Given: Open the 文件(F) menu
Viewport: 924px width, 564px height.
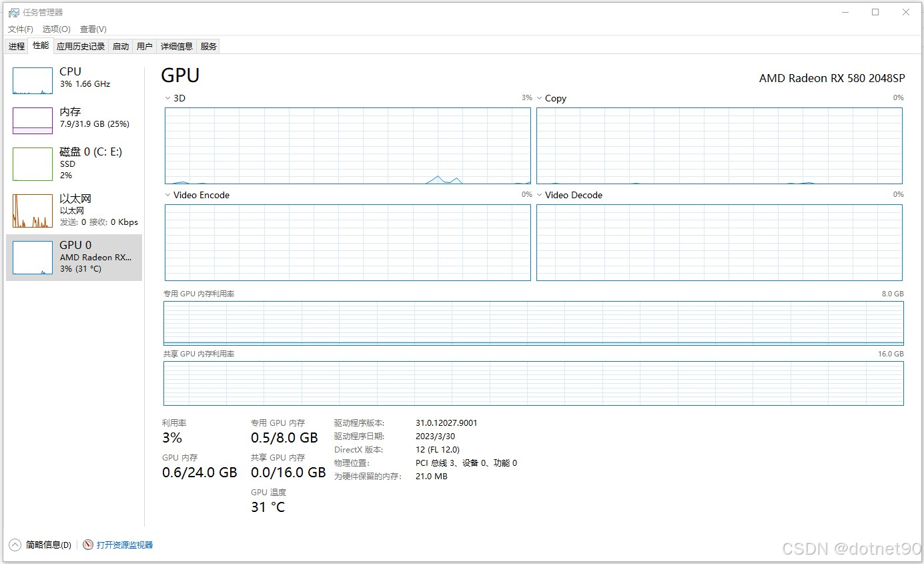Looking at the screenshot, I should click(21, 29).
